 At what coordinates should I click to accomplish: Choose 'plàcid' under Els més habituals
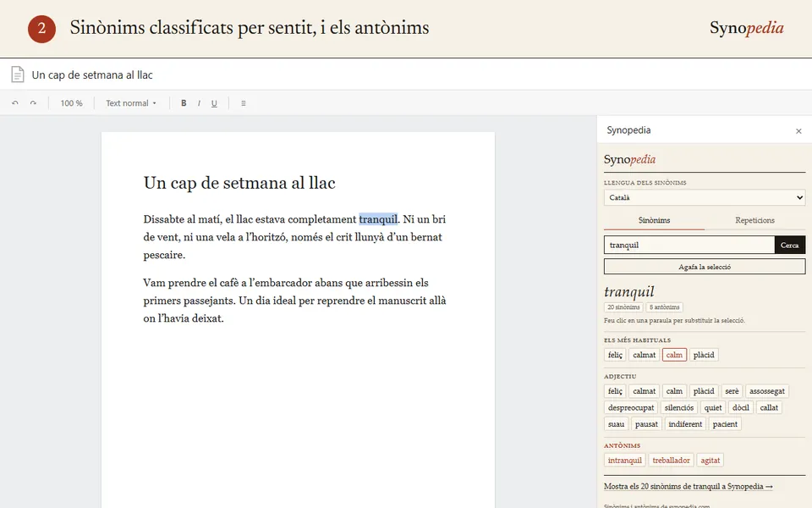click(x=704, y=355)
